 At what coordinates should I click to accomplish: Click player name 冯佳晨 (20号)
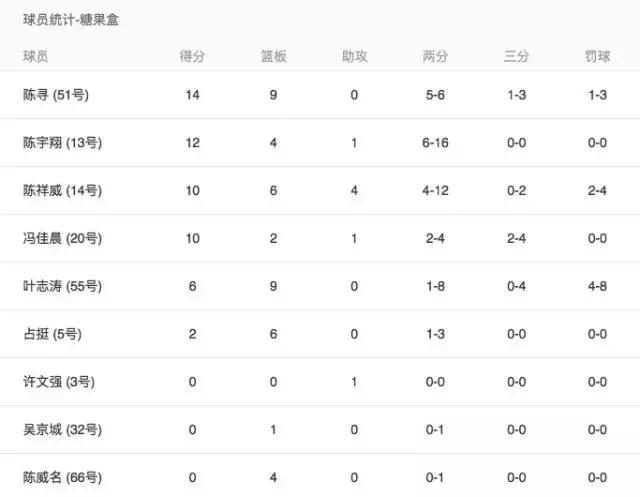[62, 238]
